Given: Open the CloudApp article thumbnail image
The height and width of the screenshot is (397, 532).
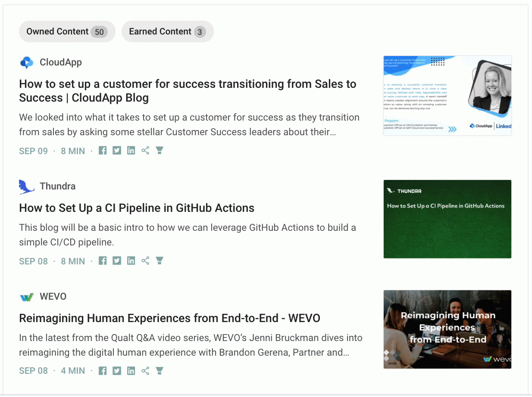Looking at the screenshot, I should tap(448, 96).
